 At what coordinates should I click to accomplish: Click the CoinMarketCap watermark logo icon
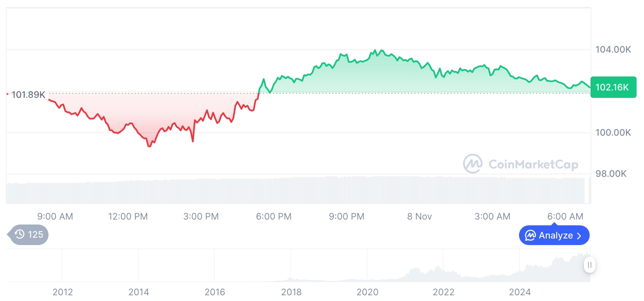(x=473, y=164)
